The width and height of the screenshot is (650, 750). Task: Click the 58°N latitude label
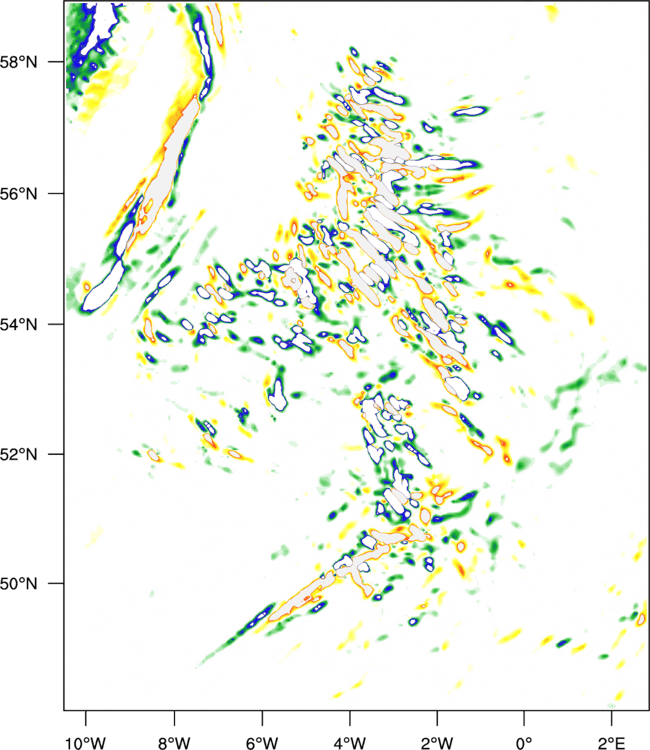(x=18, y=62)
